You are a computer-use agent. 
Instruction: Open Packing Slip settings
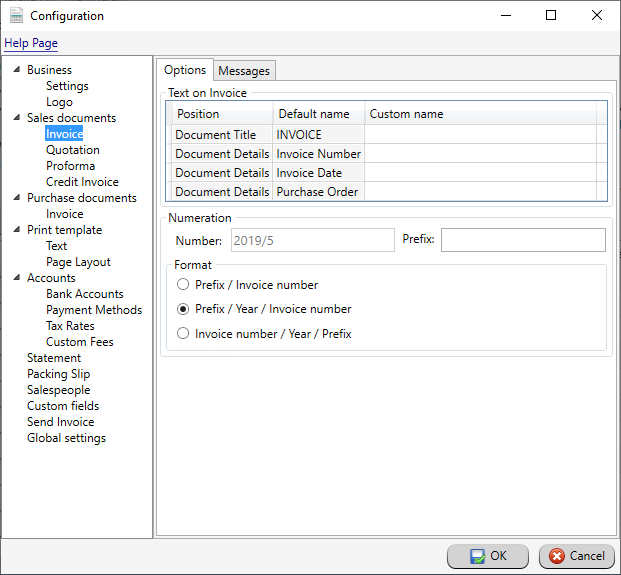[x=58, y=374]
